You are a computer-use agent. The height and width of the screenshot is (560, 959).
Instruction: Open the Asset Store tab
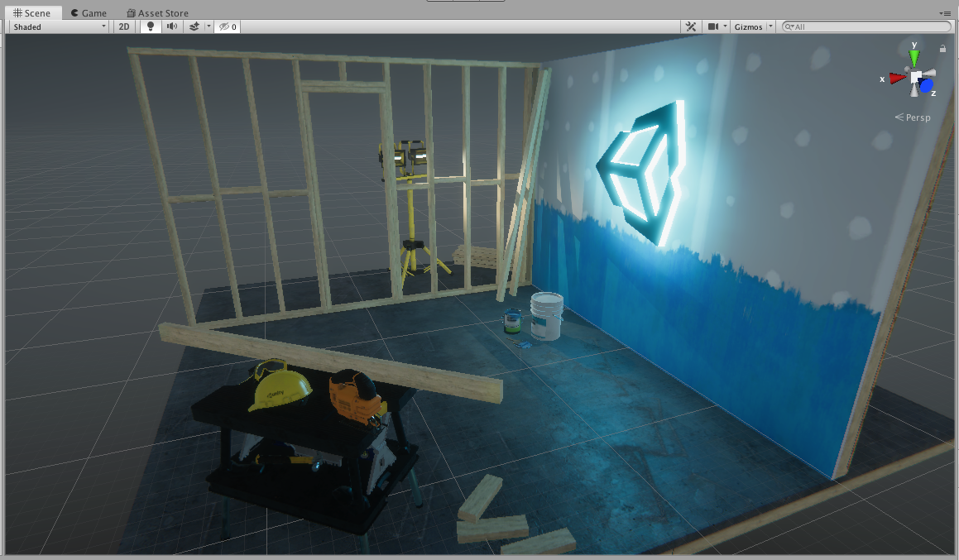coord(157,12)
